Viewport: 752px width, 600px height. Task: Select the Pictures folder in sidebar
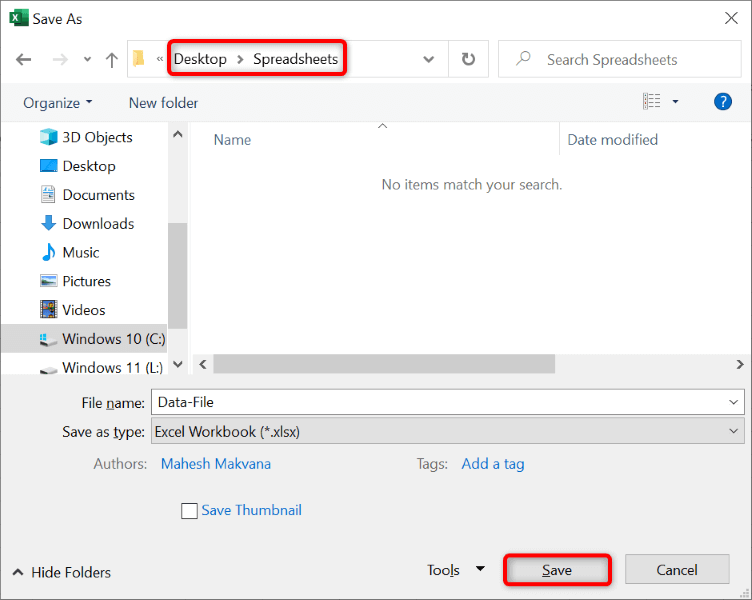(x=87, y=281)
